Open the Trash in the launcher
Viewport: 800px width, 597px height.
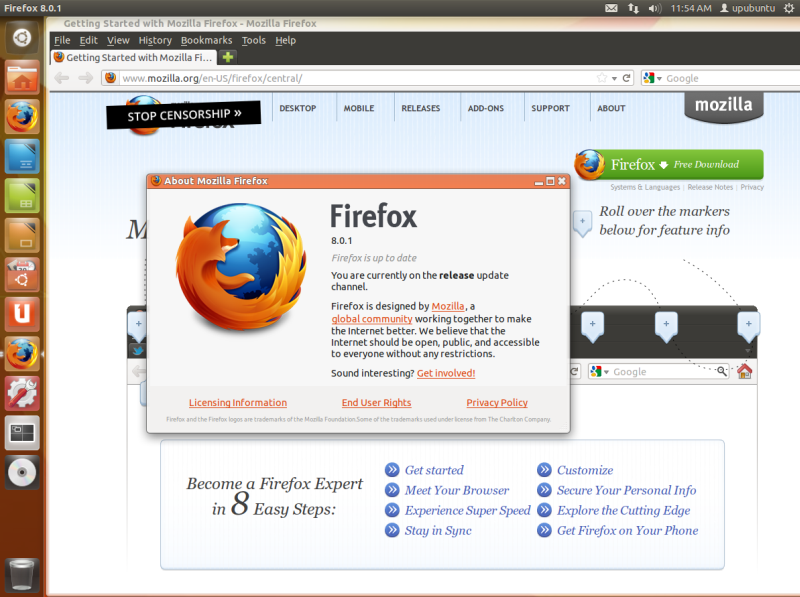(x=22, y=574)
